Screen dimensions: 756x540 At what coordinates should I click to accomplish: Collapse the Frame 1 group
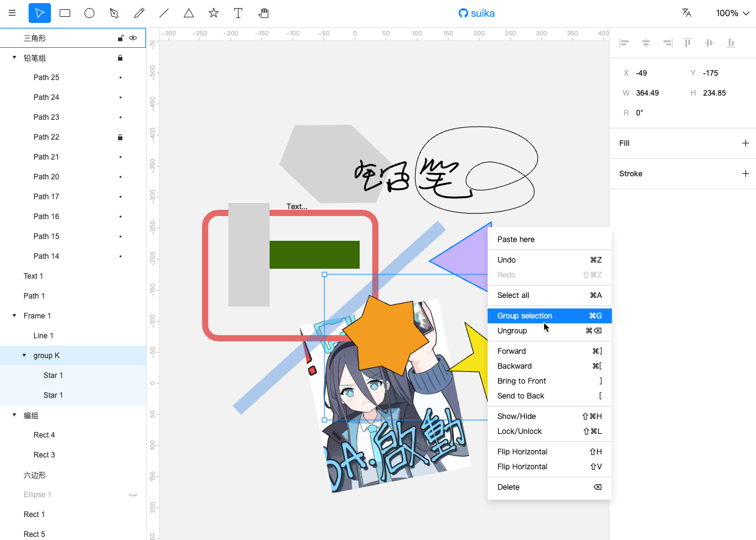coord(14,316)
